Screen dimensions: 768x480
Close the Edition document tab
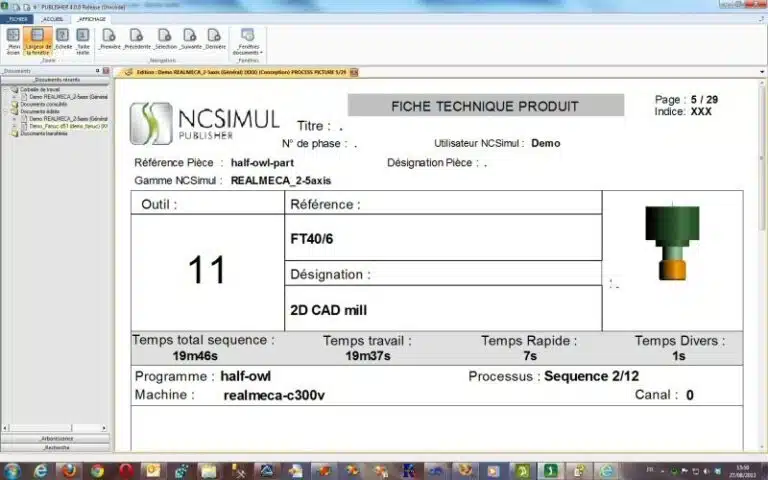pyautogui.click(x=355, y=72)
